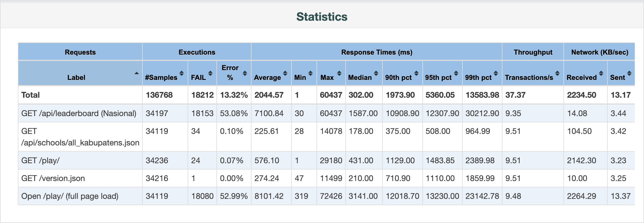Click the Response Times (ms) group header
This screenshot has width=644, height=223.
coord(377,52)
